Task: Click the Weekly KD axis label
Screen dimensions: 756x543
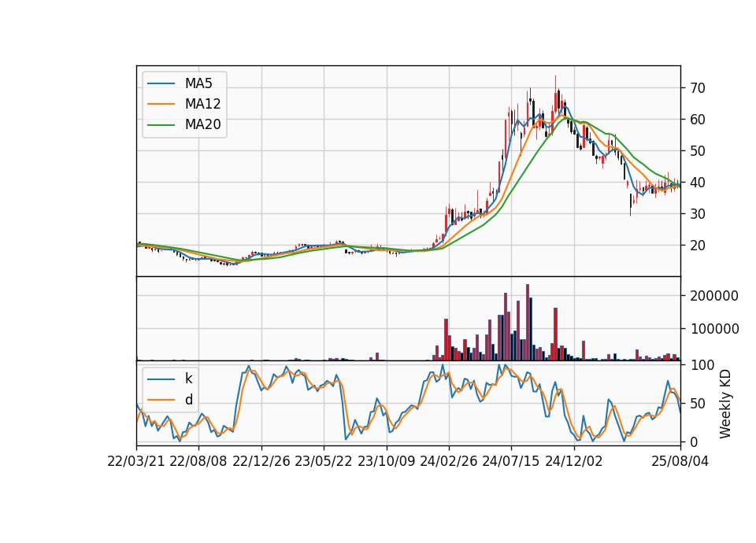Action: pos(725,404)
